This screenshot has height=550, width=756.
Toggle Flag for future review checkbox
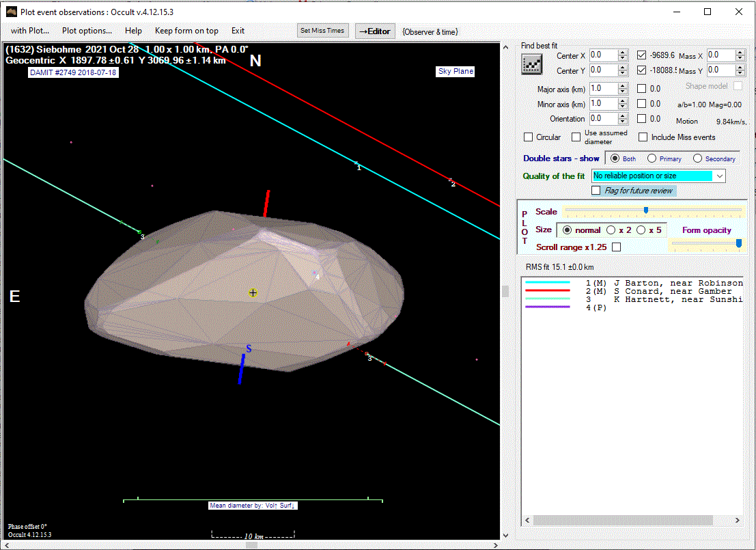coord(596,191)
